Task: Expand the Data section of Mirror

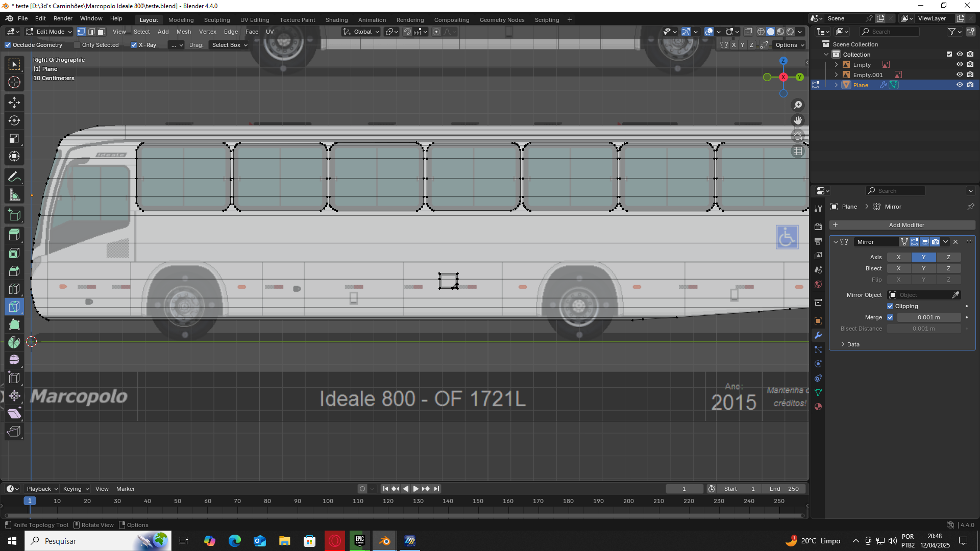Action: click(x=849, y=344)
